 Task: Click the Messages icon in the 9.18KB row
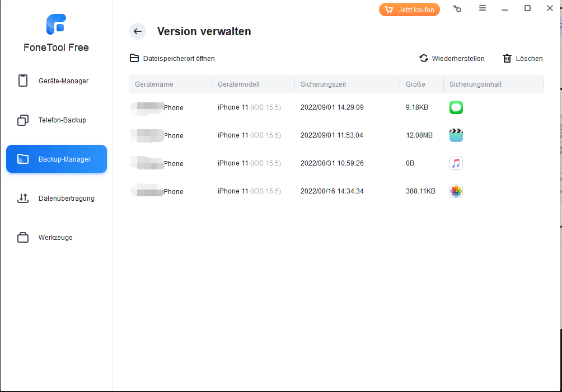coord(456,107)
